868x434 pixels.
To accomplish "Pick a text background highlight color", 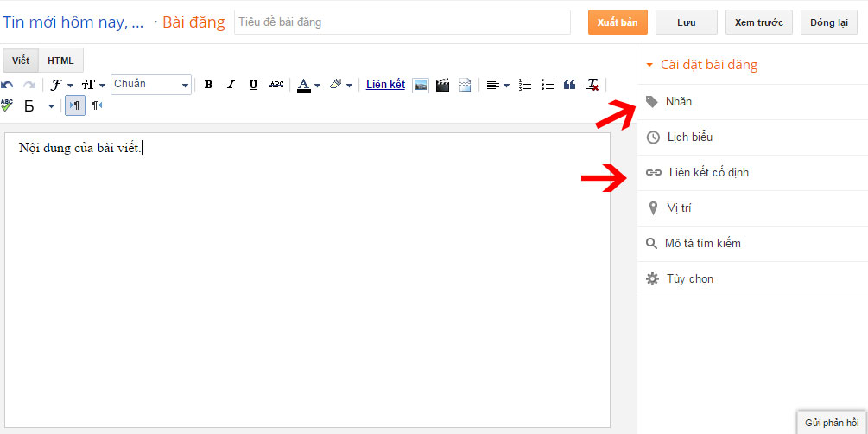I will click(x=335, y=85).
